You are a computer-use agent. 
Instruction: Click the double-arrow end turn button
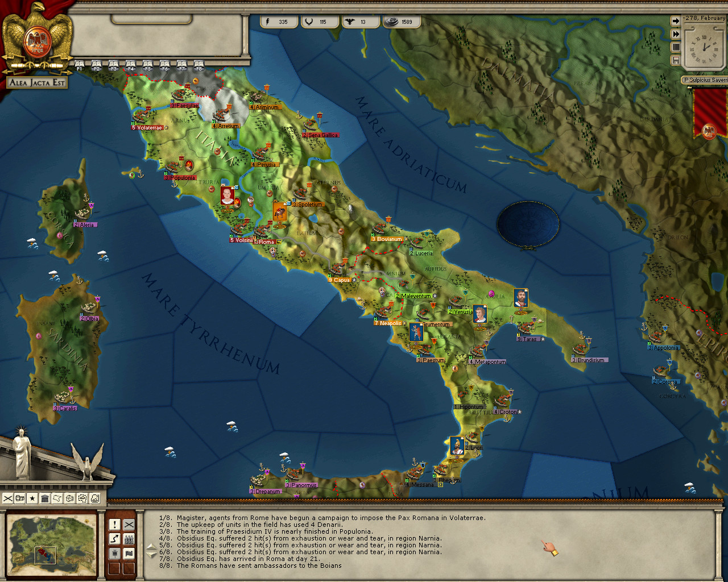tap(676, 34)
